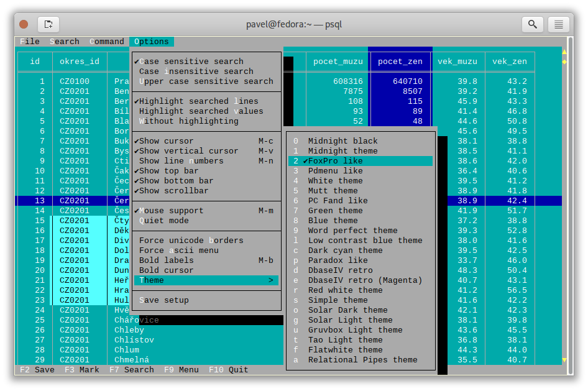Choose Without highlighting option
Image resolution: width=588 pixels, height=391 pixels.
pyautogui.click(x=206, y=121)
